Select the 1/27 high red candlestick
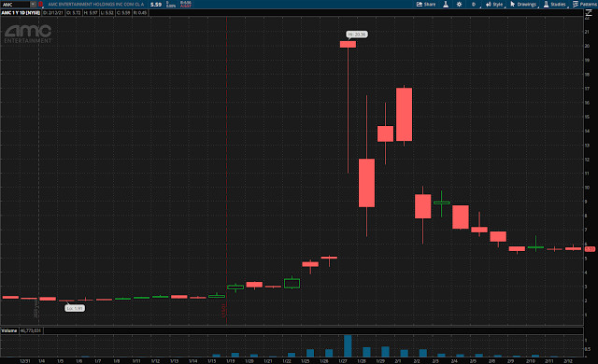 (348, 45)
